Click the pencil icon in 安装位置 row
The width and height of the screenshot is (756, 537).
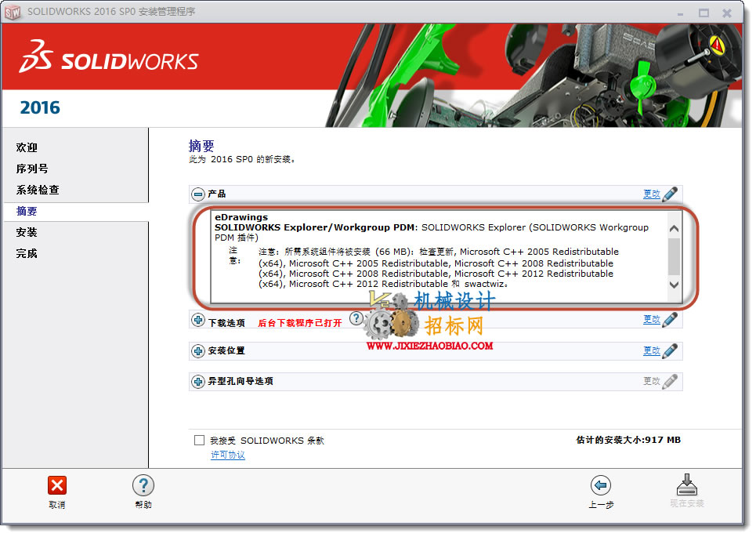pyautogui.click(x=670, y=350)
